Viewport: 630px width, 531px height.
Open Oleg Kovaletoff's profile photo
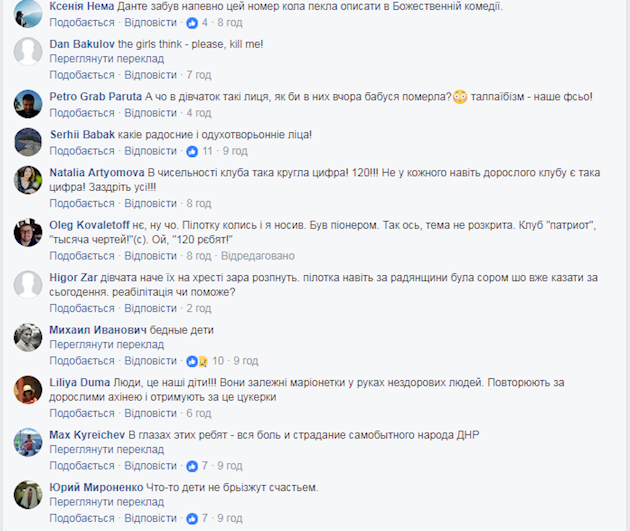pyautogui.click(x=28, y=233)
